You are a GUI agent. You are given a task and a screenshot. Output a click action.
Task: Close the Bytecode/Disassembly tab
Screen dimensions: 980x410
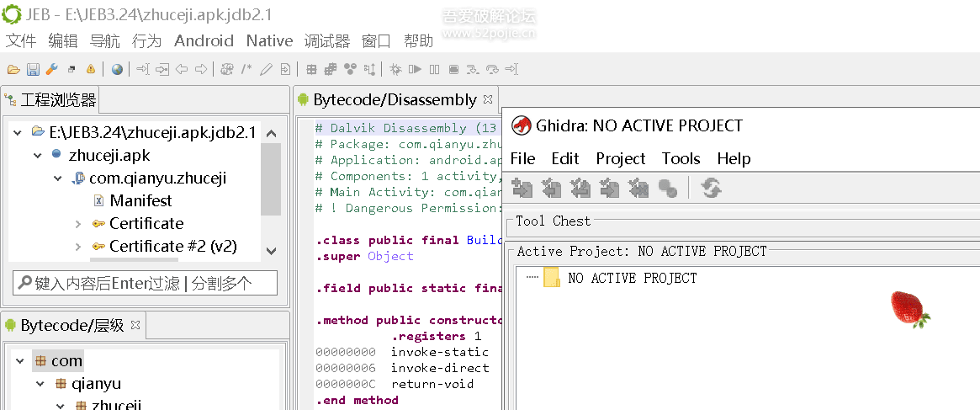click(x=488, y=99)
